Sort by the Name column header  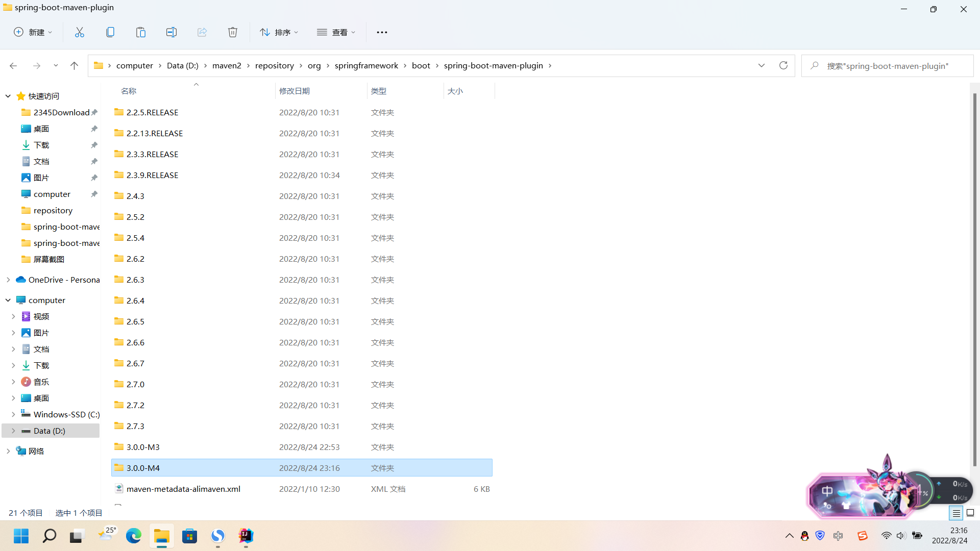point(193,91)
